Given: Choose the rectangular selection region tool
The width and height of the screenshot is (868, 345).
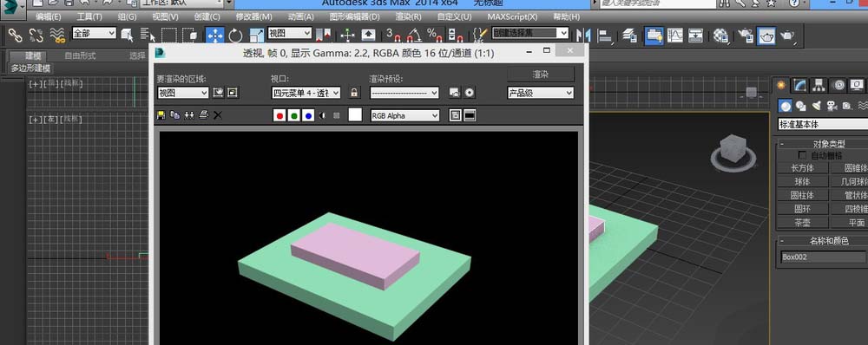Looking at the screenshot, I should pyautogui.click(x=169, y=36).
